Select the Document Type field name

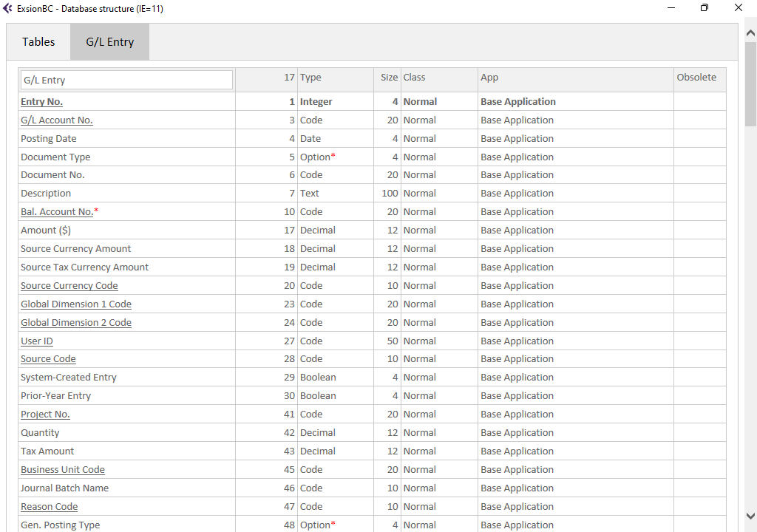[x=55, y=157]
